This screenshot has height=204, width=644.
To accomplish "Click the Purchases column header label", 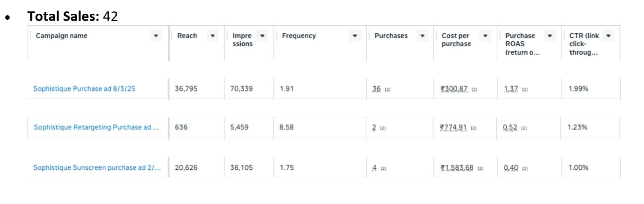I will point(391,36).
